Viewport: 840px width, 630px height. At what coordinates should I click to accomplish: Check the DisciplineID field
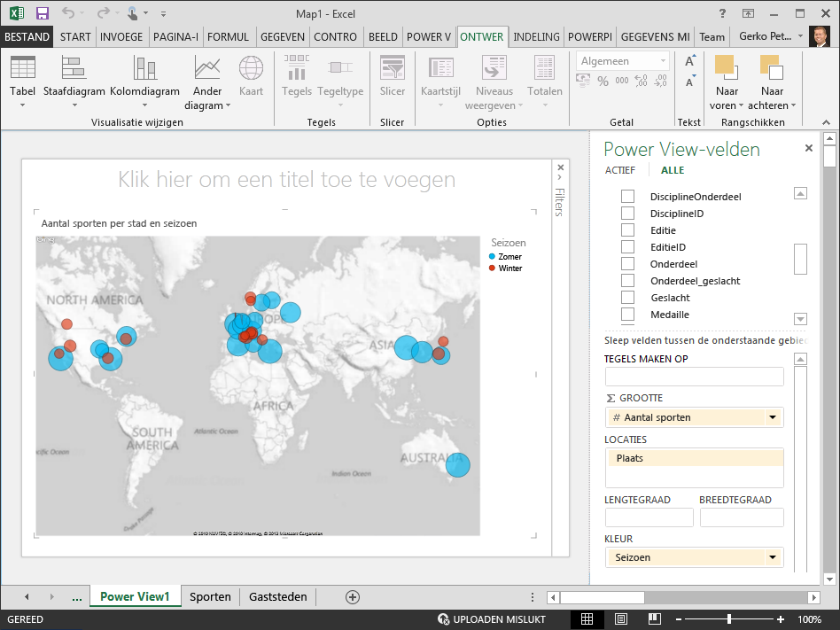627,213
